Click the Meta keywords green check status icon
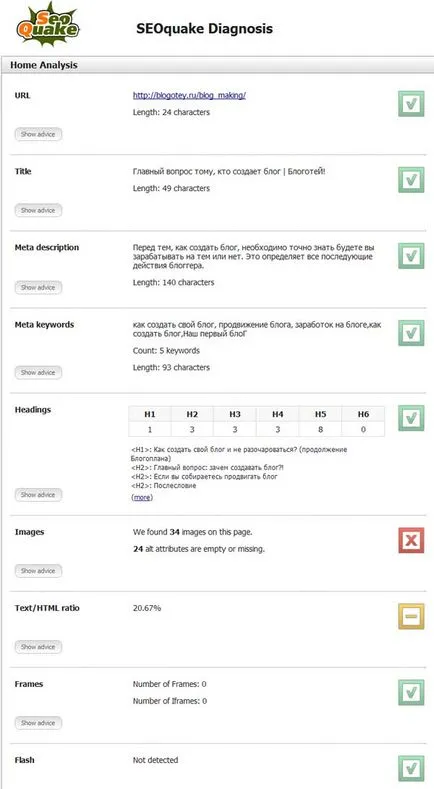Image resolution: width=434 pixels, height=789 pixels. pos(411,333)
